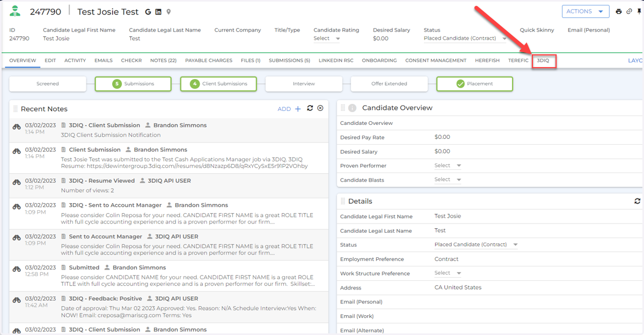
Task: Click 'Number of views: 2' note text
Action: point(87,190)
